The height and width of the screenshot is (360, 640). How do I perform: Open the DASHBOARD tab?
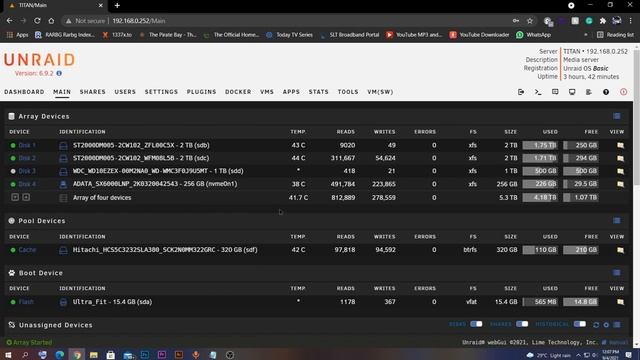[24, 92]
